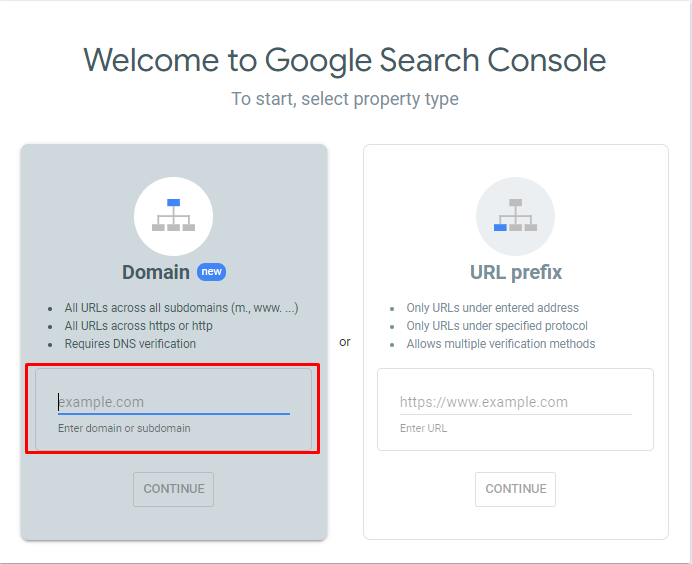Click "Enter URL" helper text
692x564 pixels.
[x=423, y=428]
